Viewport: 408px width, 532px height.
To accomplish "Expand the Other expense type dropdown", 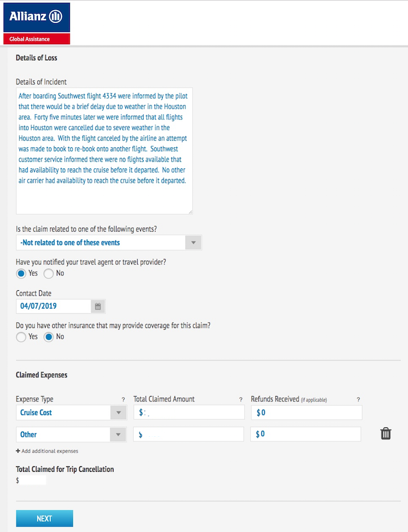I will (x=72, y=434).
